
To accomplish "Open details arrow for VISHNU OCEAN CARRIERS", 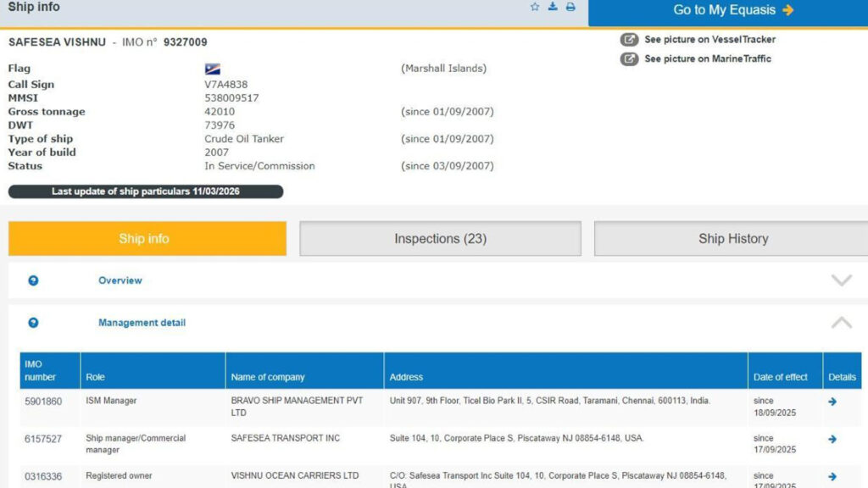I will [832, 476].
